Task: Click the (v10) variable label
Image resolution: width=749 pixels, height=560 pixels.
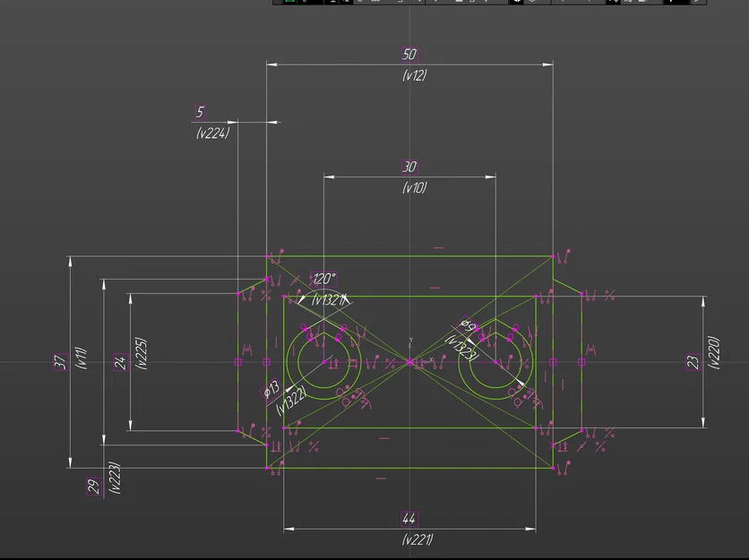Action: tap(414, 187)
